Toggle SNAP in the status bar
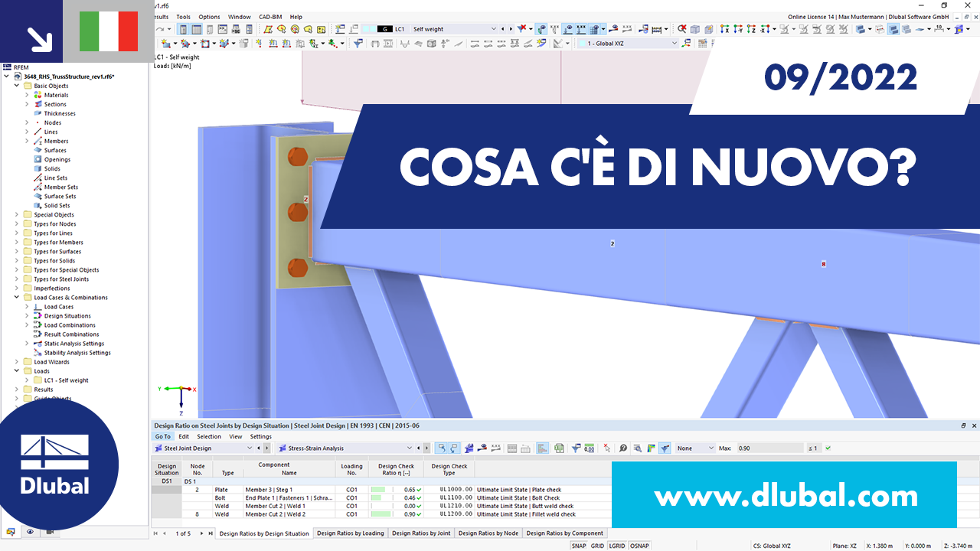 click(580, 546)
